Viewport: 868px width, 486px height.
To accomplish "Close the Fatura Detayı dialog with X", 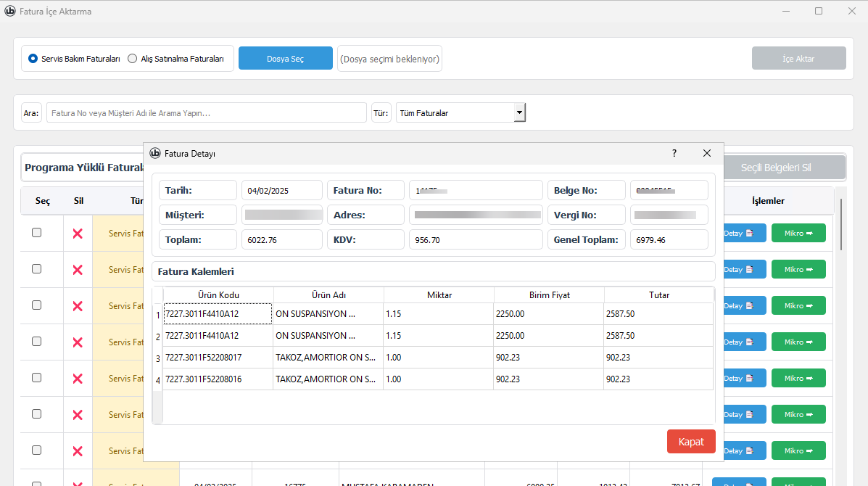I will click(707, 153).
